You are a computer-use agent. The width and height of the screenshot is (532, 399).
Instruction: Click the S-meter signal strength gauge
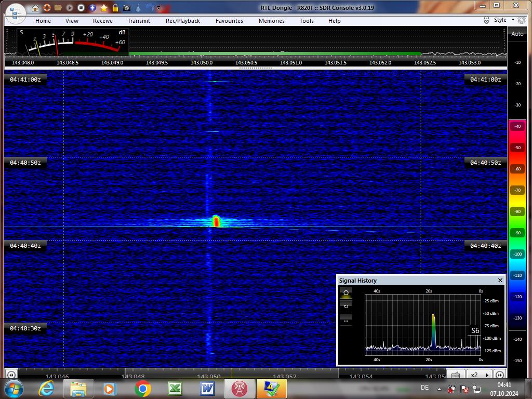tap(73, 42)
